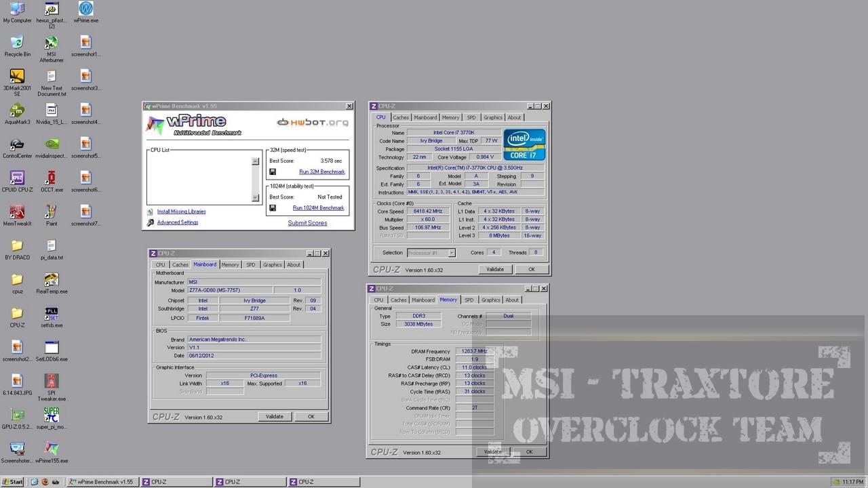Click Validate in CPU-Z Mainboard window
The height and width of the screenshot is (488, 868).
coord(275,417)
